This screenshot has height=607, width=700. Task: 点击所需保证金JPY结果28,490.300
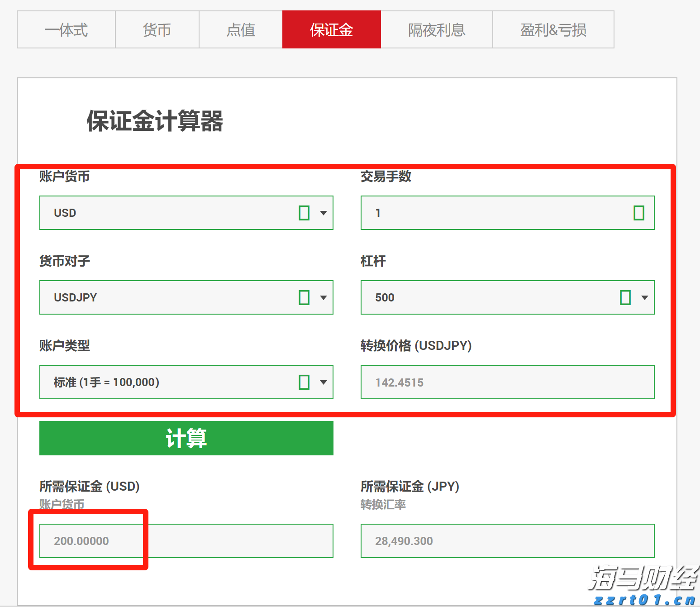tap(507, 540)
